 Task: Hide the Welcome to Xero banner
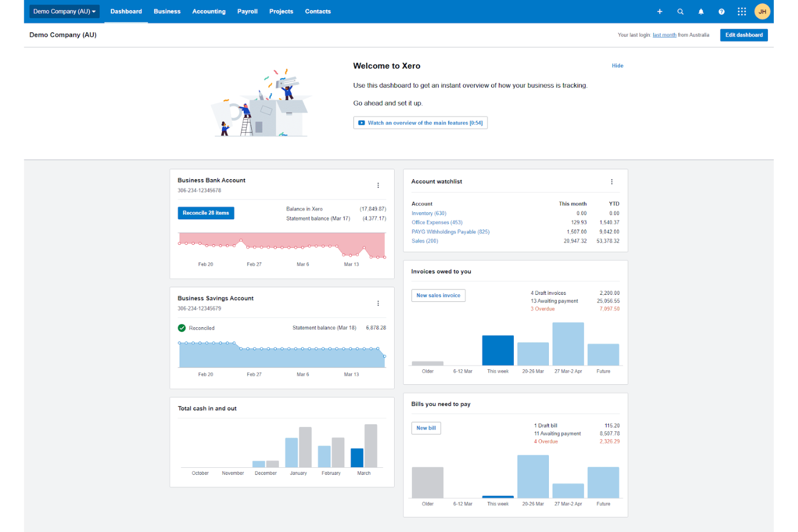(x=617, y=66)
